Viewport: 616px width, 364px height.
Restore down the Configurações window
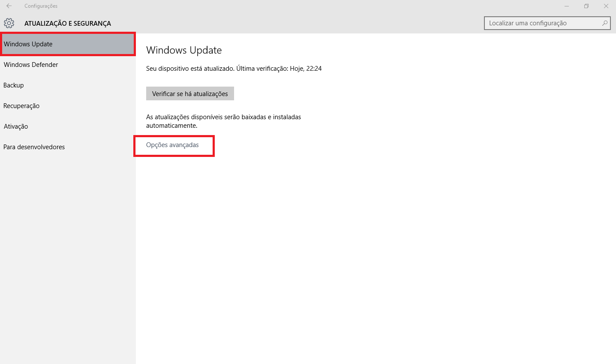pos(586,6)
